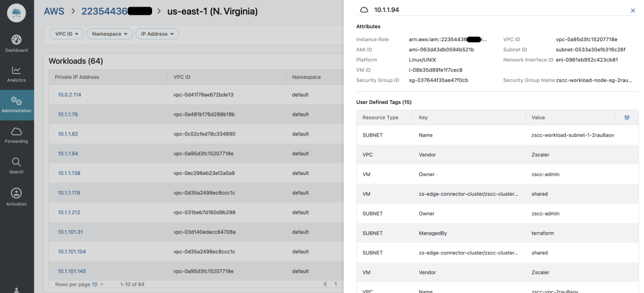
Task: Open workload 10.0.2.114 link
Action: pos(69,95)
